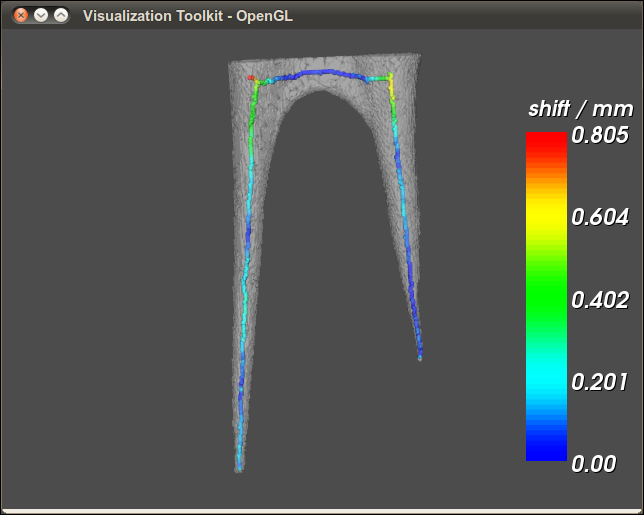Pick the yellow band of the color bar
The image size is (644, 515).
point(546,217)
